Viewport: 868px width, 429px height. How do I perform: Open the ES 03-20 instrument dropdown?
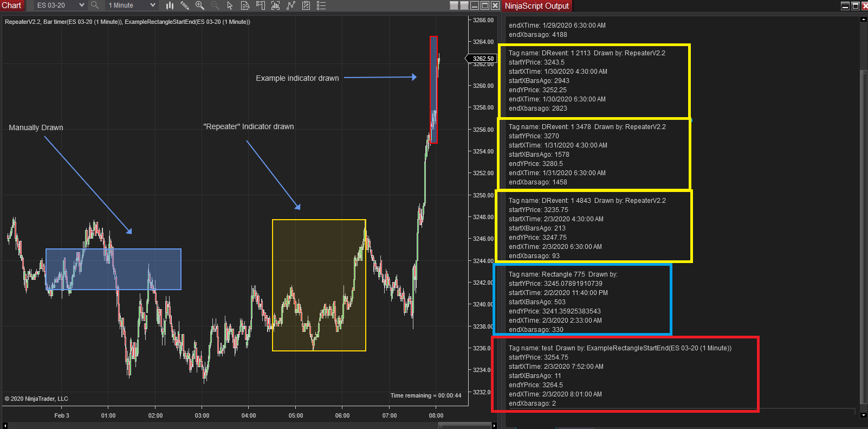pyautogui.click(x=60, y=5)
